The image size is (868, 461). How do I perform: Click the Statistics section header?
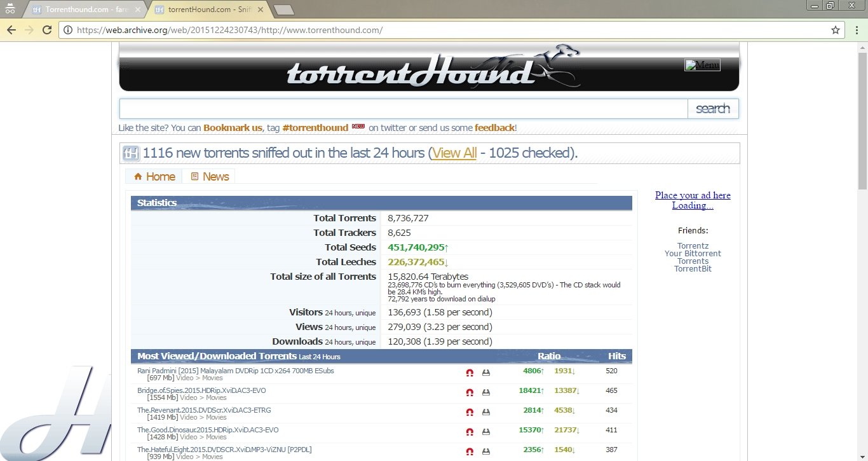pos(381,203)
